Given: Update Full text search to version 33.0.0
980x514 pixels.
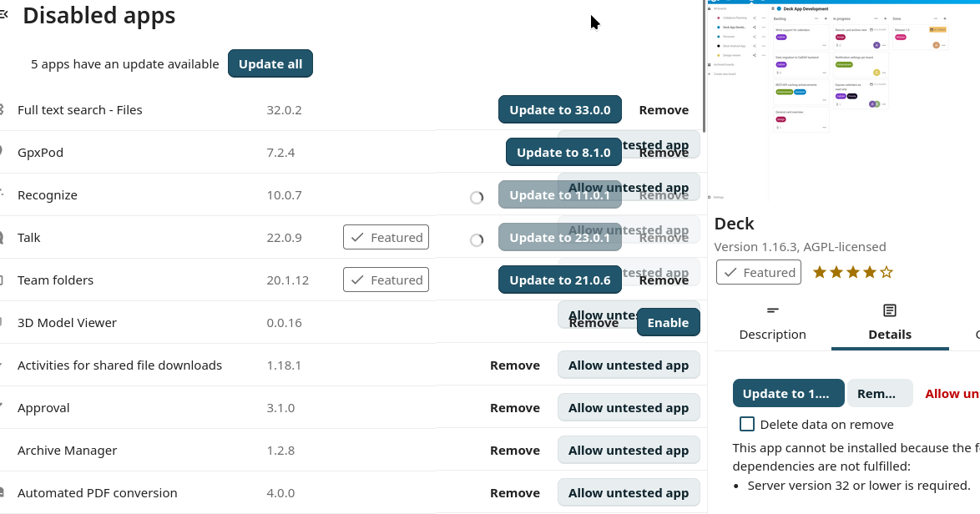Looking at the screenshot, I should 560,109.
